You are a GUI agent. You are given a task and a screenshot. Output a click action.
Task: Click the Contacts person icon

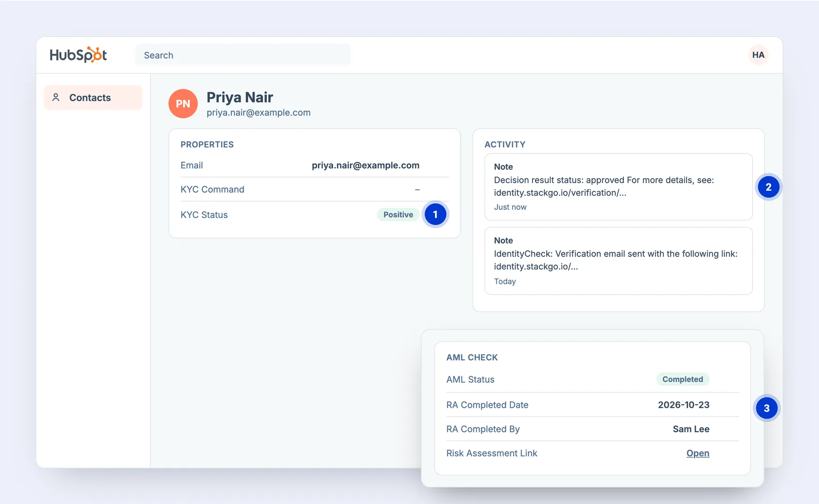click(56, 97)
